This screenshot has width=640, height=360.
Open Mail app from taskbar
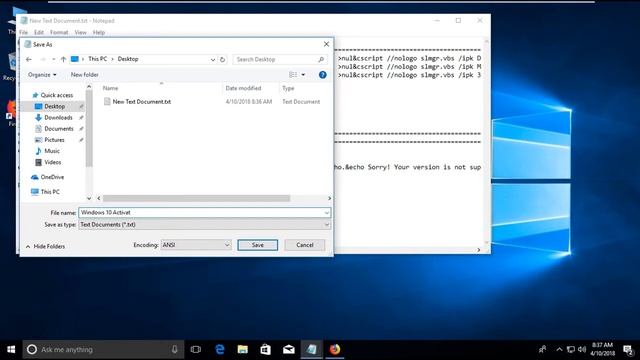289,349
